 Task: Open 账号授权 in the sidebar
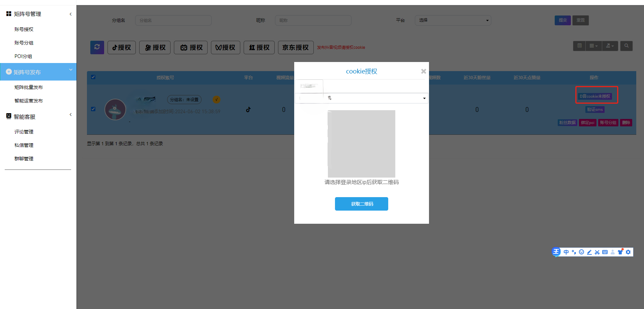pos(24,29)
